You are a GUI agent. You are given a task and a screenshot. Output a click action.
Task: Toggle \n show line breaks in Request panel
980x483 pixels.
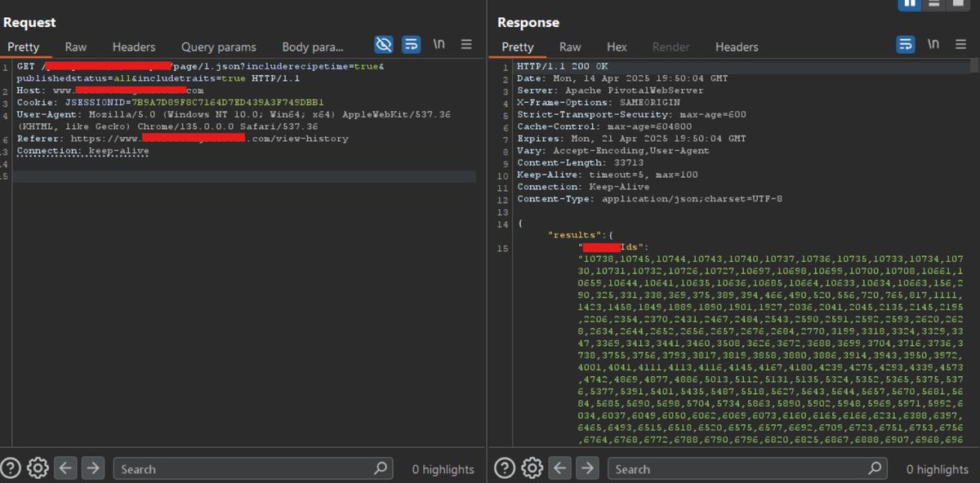[x=439, y=44]
